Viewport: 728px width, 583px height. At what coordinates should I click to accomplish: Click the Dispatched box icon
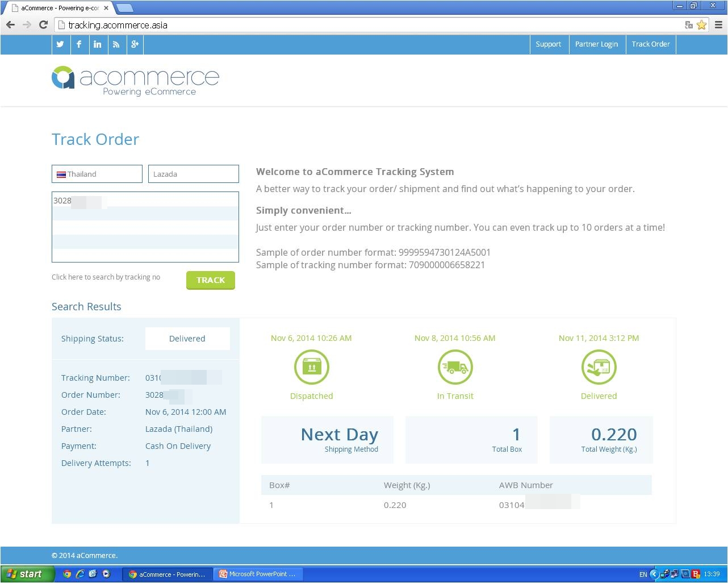coord(311,367)
